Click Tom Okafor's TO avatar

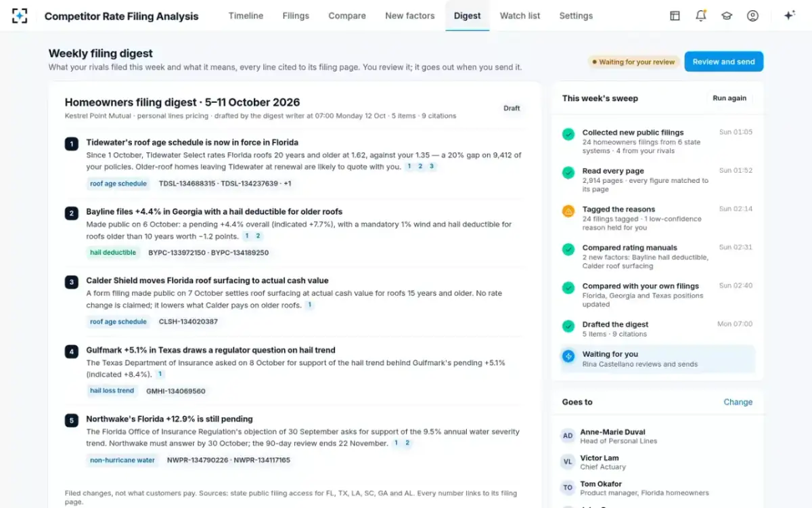click(568, 488)
